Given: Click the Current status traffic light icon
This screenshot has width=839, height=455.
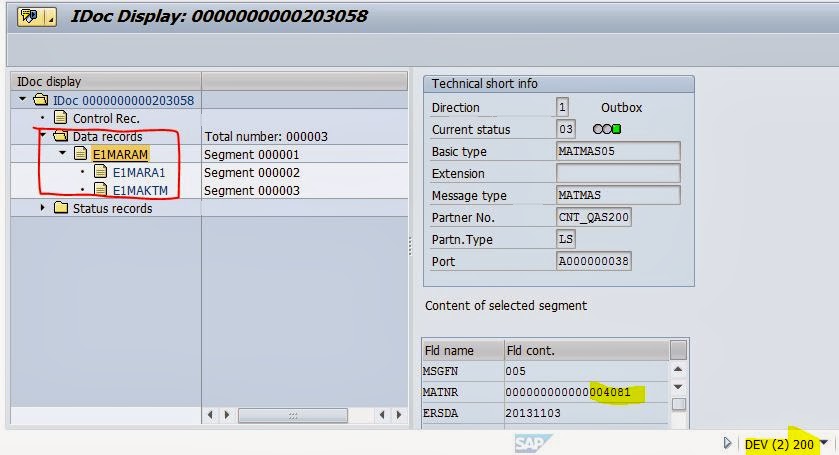Looking at the screenshot, I should click(607, 130).
